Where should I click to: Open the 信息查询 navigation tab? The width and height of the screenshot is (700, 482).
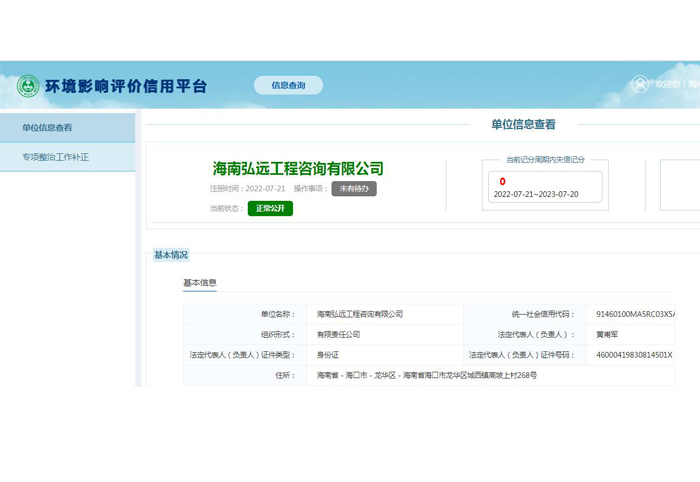coord(288,86)
